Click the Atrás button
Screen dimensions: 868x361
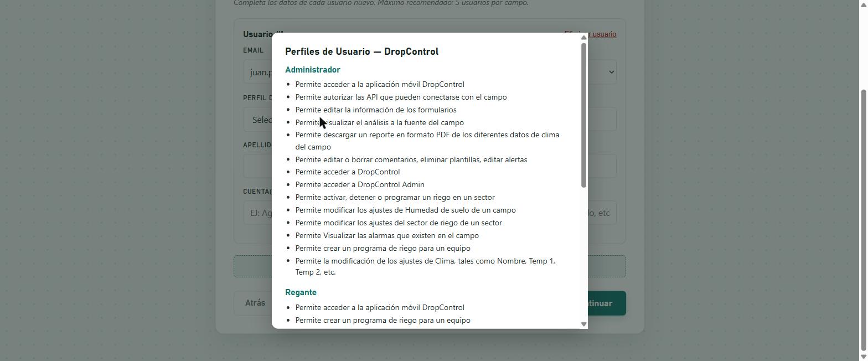[x=255, y=303]
